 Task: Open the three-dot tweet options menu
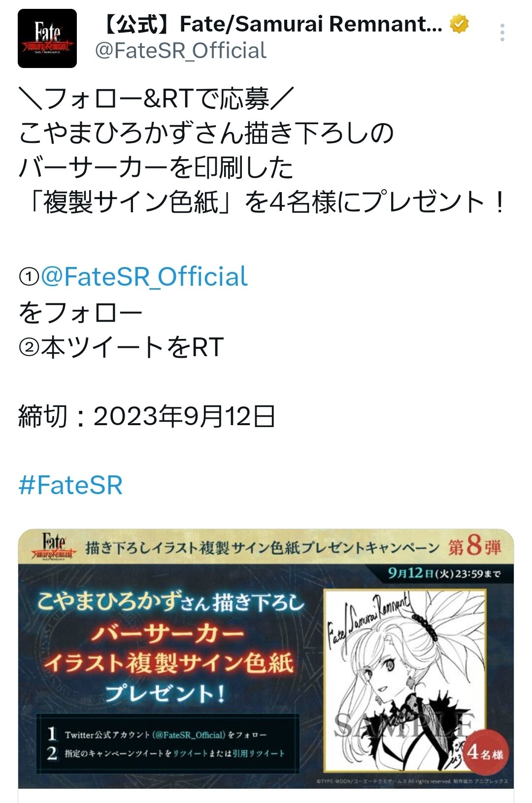502,33
